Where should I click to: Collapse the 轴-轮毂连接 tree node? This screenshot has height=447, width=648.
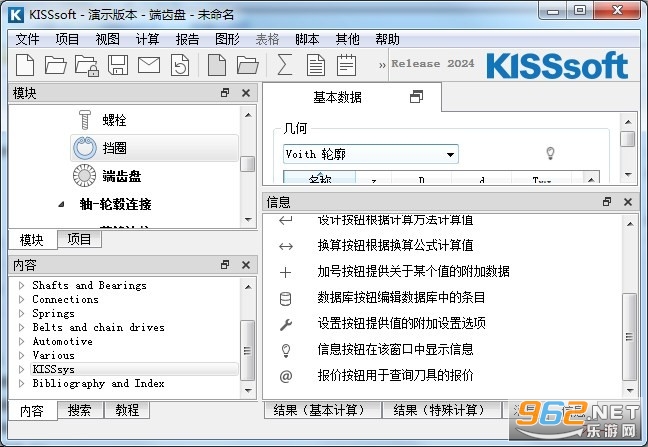(x=61, y=204)
